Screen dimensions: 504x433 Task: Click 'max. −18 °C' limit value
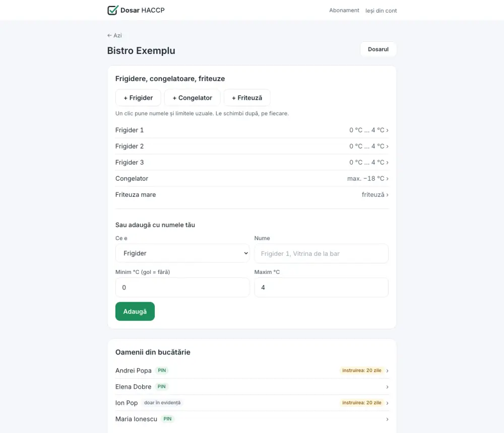[366, 178]
